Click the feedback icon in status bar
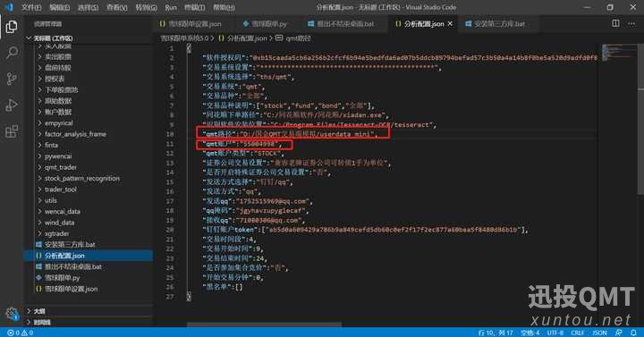644x337 pixels. (619, 333)
